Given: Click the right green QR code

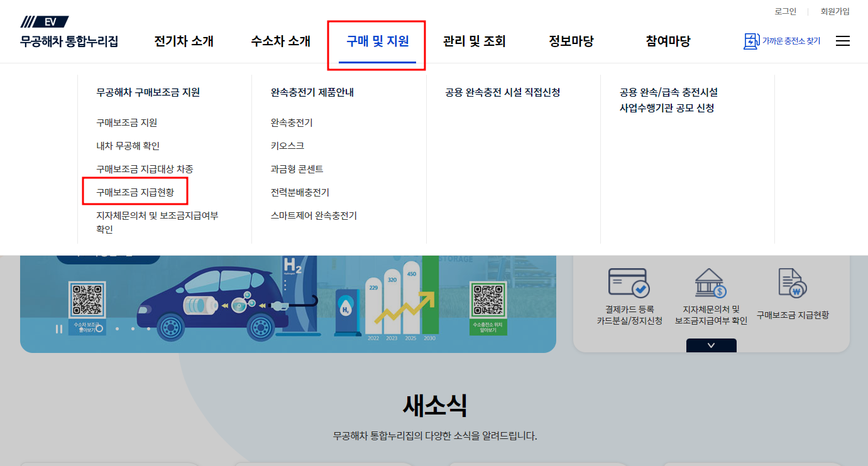Looking at the screenshot, I should coord(488,300).
